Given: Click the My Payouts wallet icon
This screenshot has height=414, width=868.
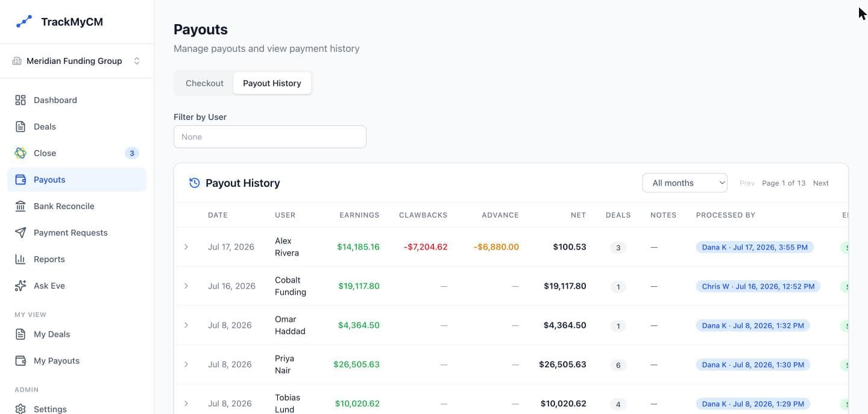Looking at the screenshot, I should tap(20, 360).
